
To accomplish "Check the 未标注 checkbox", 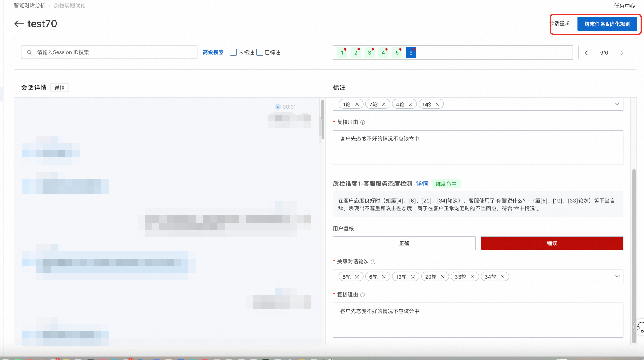I will (x=233, y=52).
